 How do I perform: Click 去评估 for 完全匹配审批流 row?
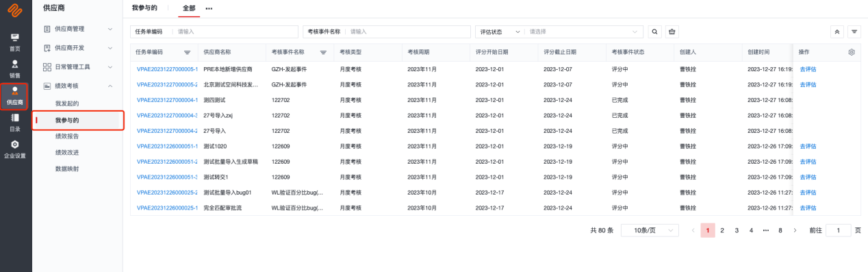tap(808, 208)
